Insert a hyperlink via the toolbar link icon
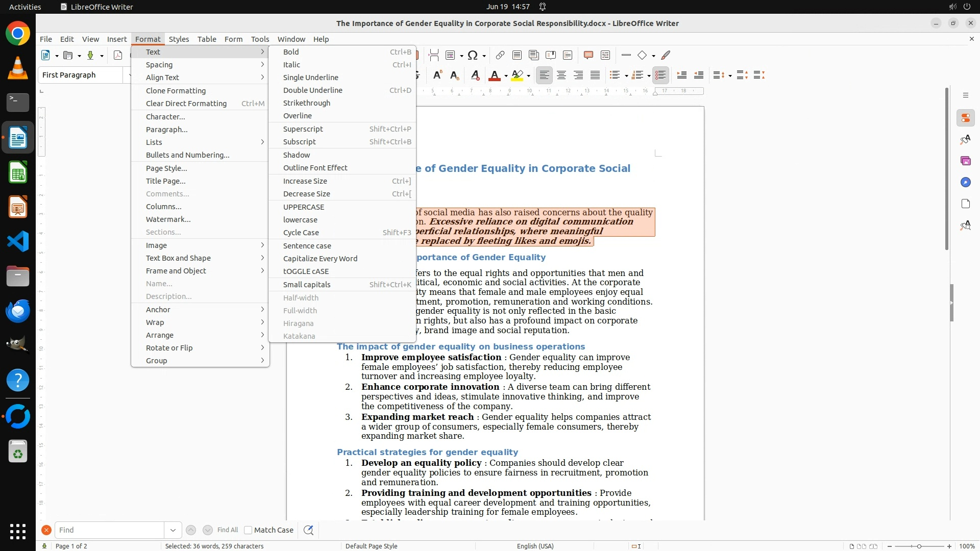Viewport: 980px width, 551px height. (500, 55)
